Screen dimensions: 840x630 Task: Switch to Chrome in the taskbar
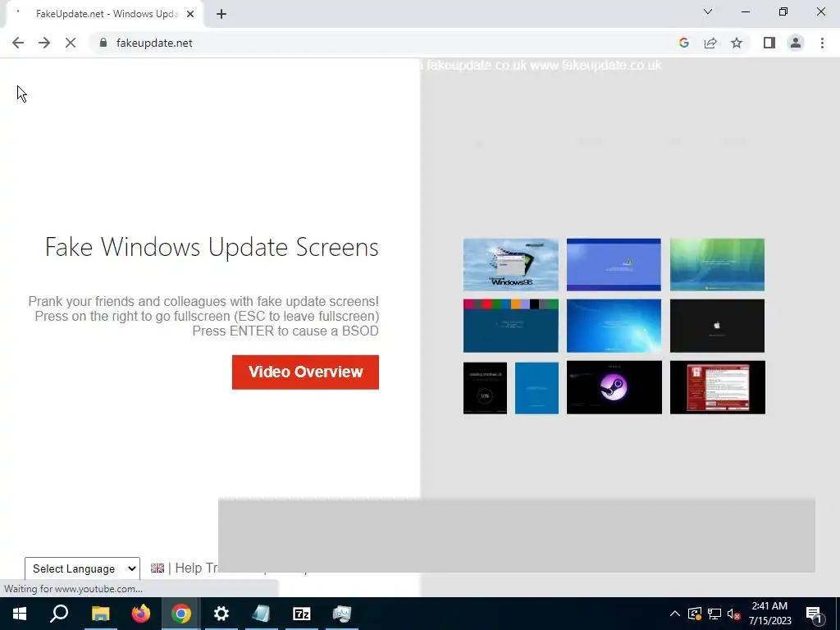point(181,614)
